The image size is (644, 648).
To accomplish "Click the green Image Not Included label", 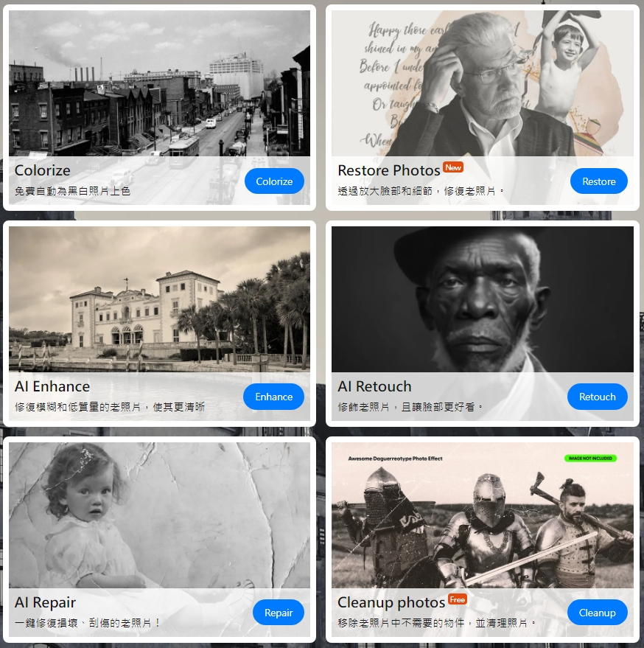I will (590, 459).
